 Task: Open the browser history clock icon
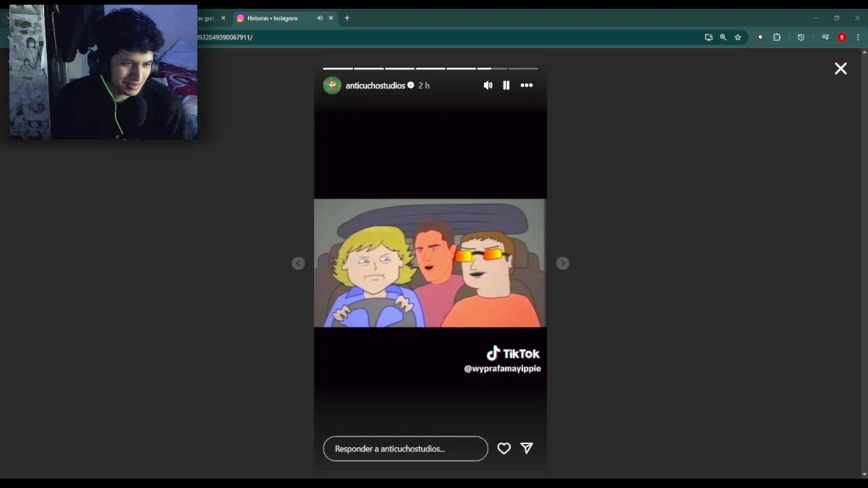coord(801,37)
